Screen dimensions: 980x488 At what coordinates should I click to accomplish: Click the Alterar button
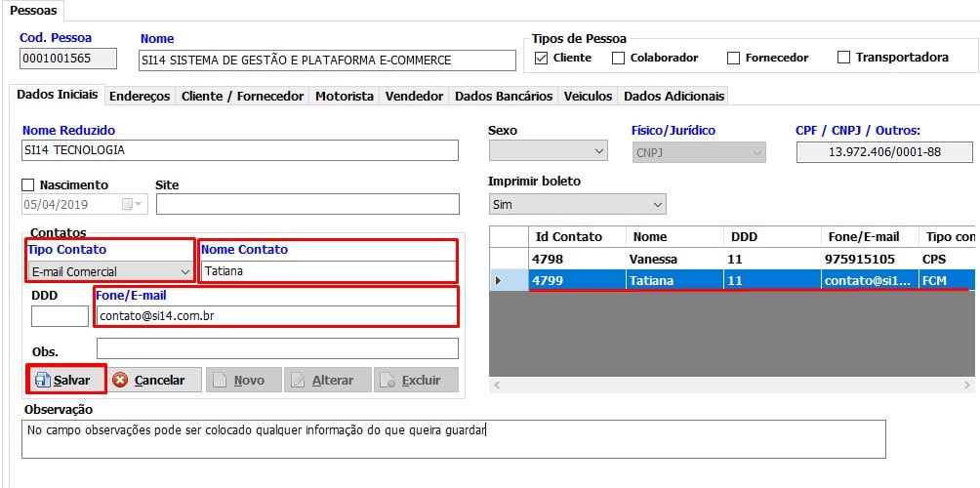click(x=328, y=380)
